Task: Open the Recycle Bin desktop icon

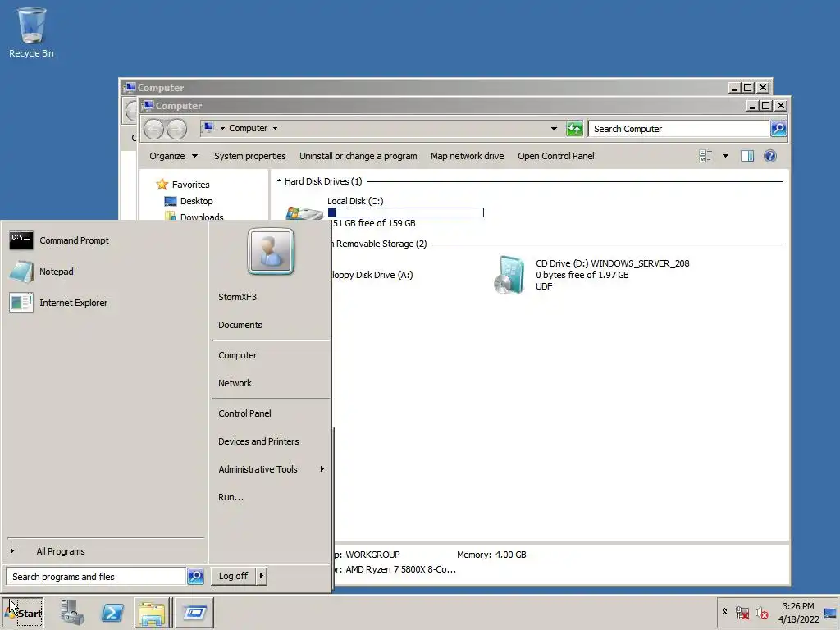Action: tap(31, 32)
